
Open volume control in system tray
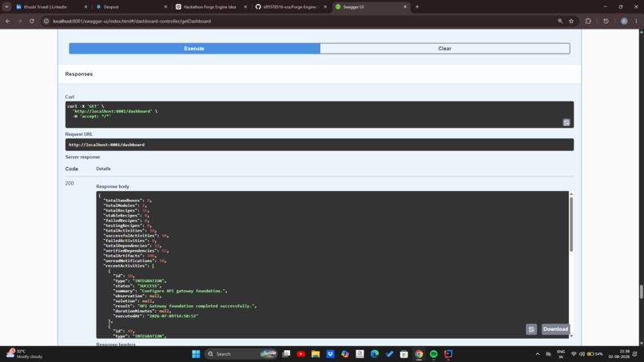(582, 354)
